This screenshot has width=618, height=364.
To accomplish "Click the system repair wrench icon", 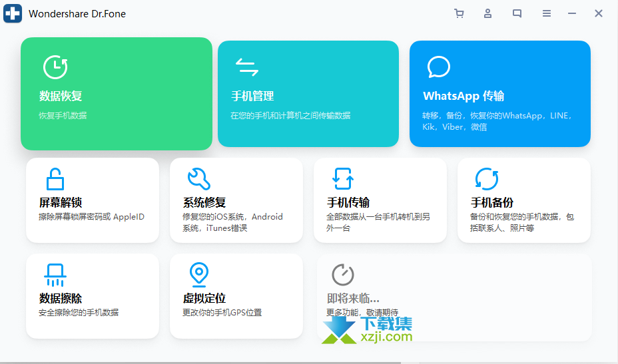I will pos(199,179).
